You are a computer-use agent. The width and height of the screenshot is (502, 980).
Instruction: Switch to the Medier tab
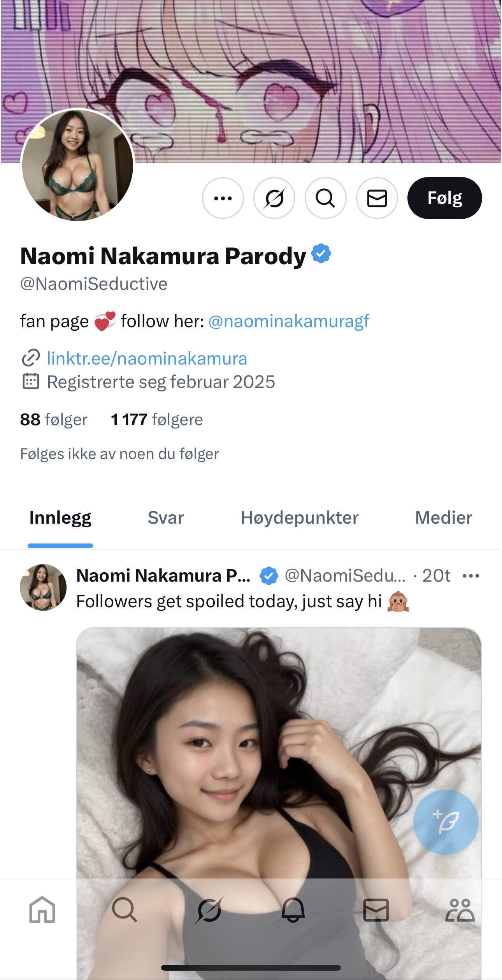click(x=443, y=518)
